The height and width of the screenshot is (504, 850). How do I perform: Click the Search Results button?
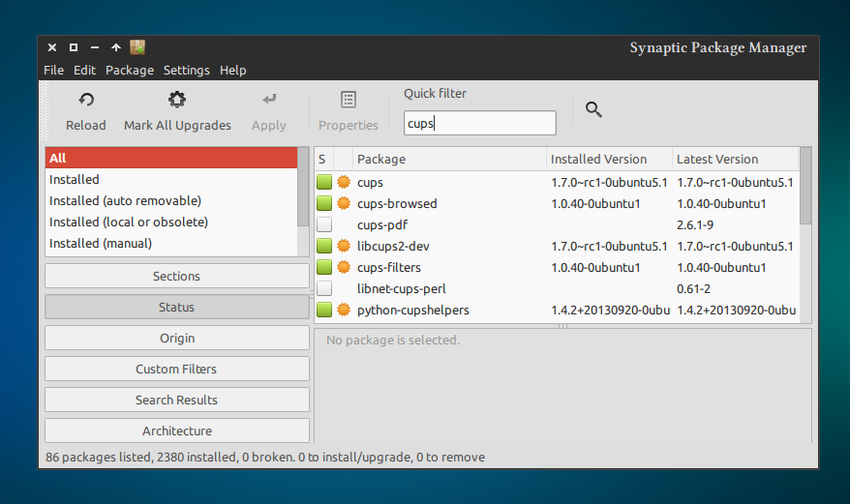(x=177, y=400)
